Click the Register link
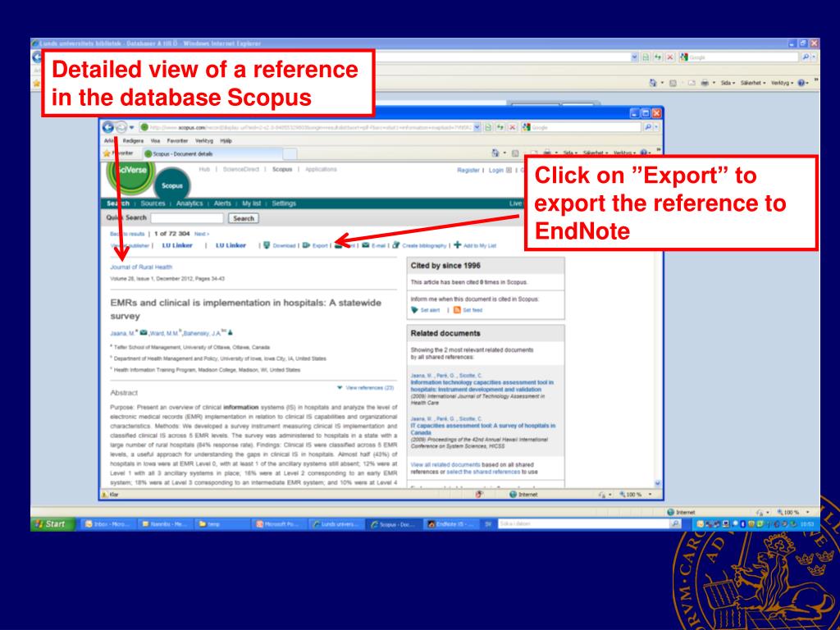 point(468,171)
